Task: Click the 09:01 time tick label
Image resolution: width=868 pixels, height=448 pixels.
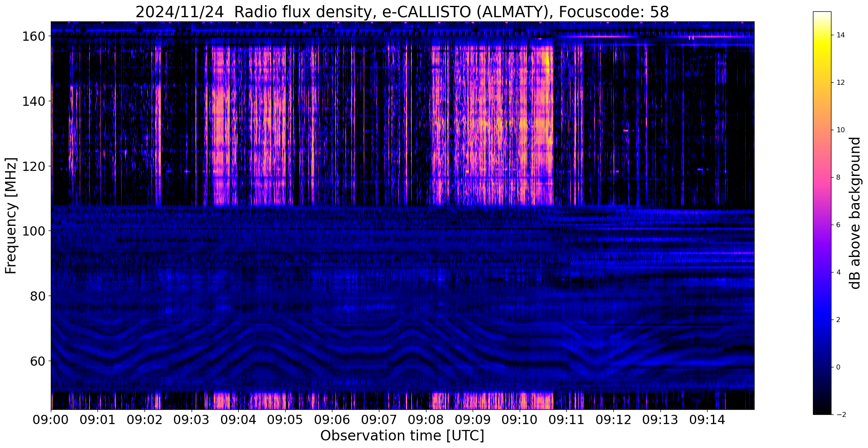Action: [98, 419]
